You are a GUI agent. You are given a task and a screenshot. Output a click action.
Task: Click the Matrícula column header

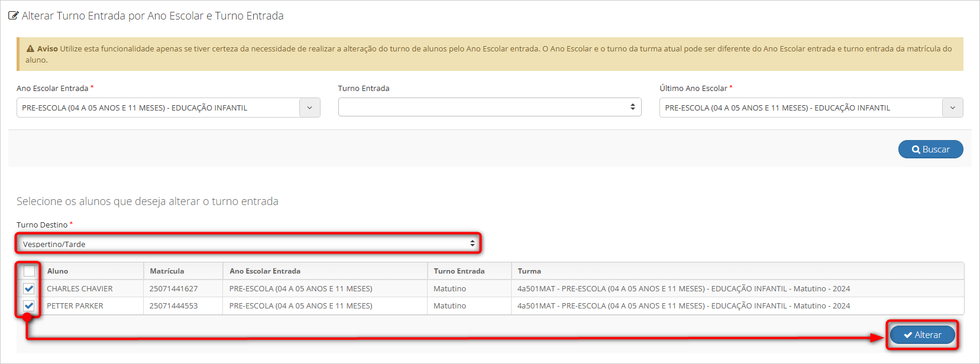167,271
